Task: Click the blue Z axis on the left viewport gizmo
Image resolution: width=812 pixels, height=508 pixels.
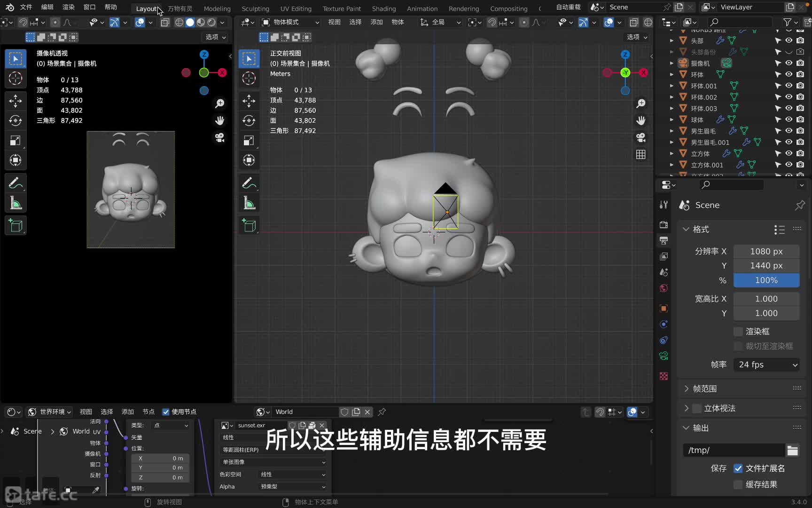Action: pyautogui.click(x=204, y=55)
